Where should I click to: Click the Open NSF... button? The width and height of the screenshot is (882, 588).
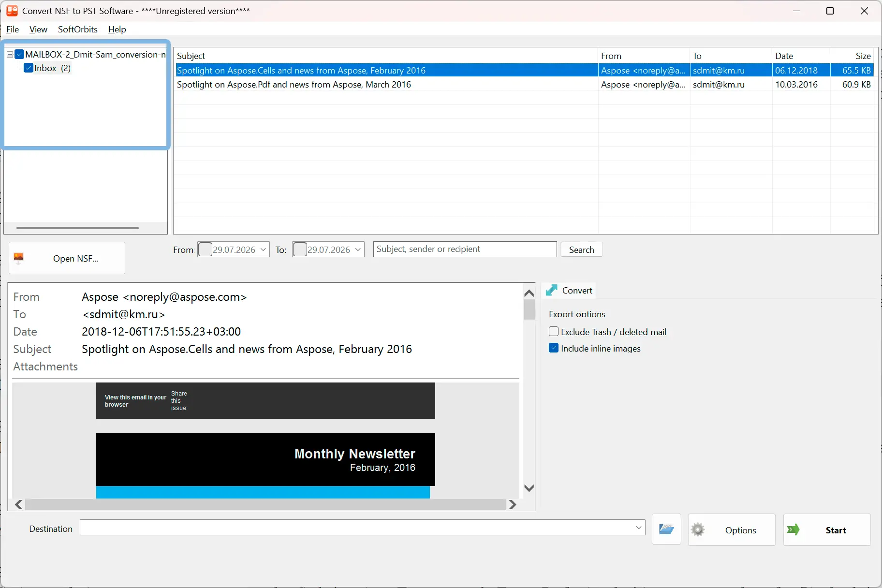tap(67, 258)
